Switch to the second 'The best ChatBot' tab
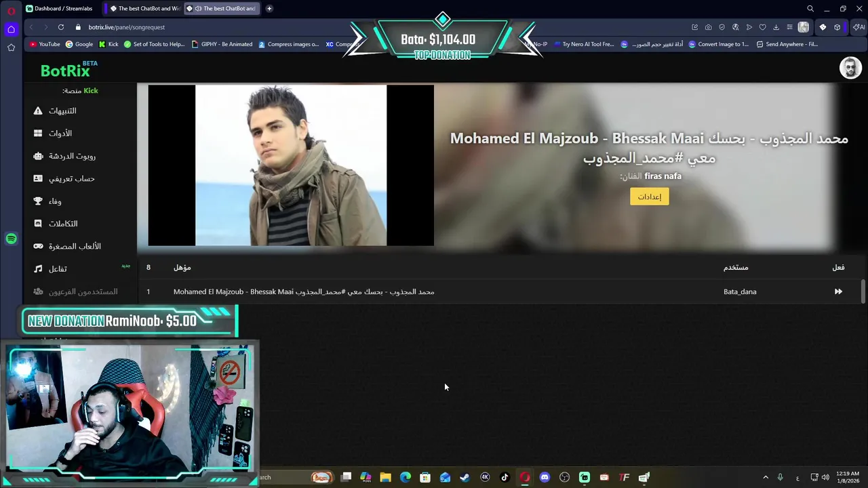Screen dimensions: 868x488 coord(222,9)
